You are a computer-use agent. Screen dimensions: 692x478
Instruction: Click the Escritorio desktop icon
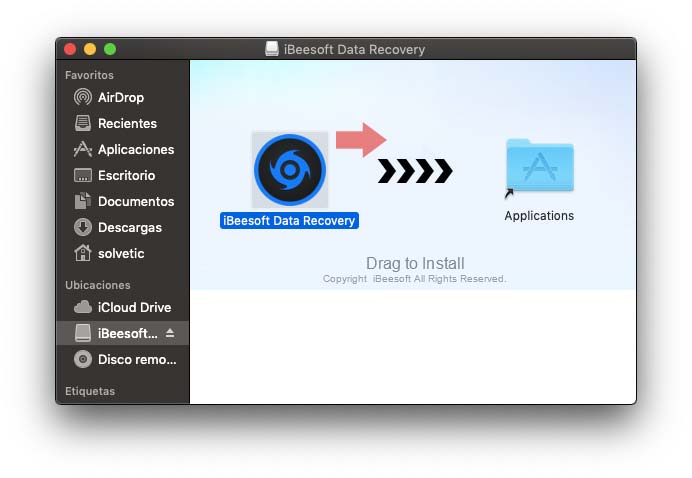click(x=83, y=175)
